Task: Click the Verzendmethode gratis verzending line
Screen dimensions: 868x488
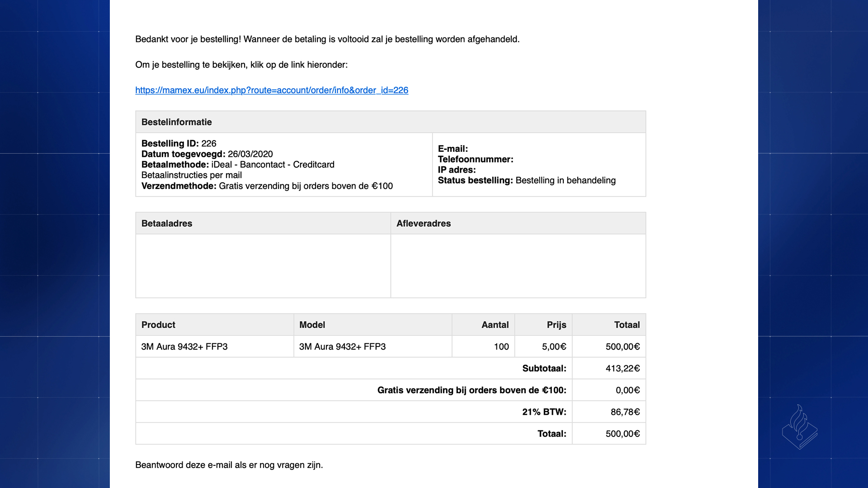Action: tap(267, 186)
